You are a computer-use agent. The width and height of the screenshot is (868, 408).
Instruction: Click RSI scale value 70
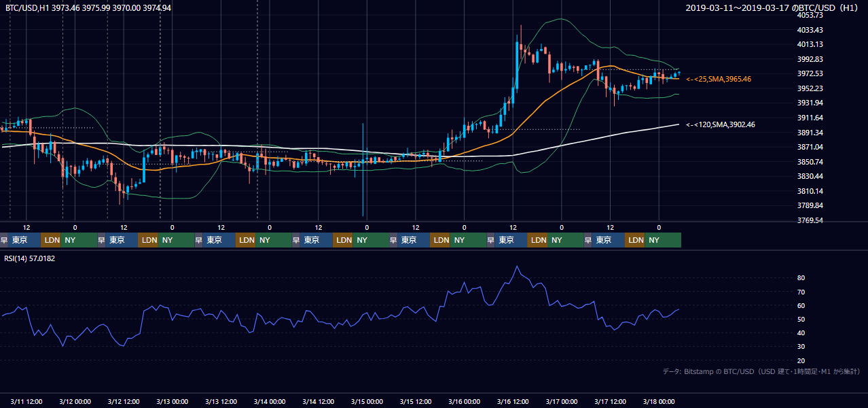(x=801, y=292)
